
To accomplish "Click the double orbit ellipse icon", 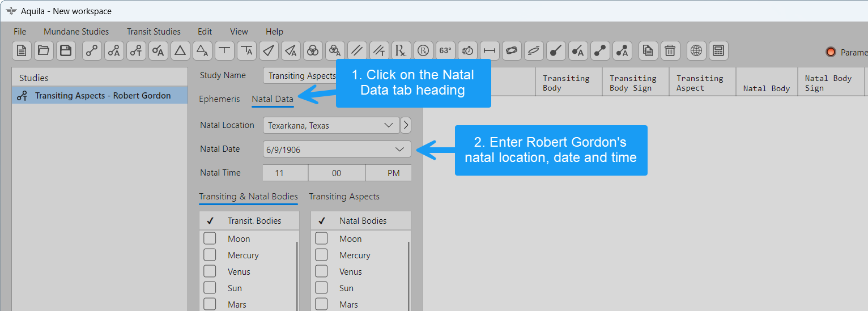I will pyautogui.click(x=512, y=50).
